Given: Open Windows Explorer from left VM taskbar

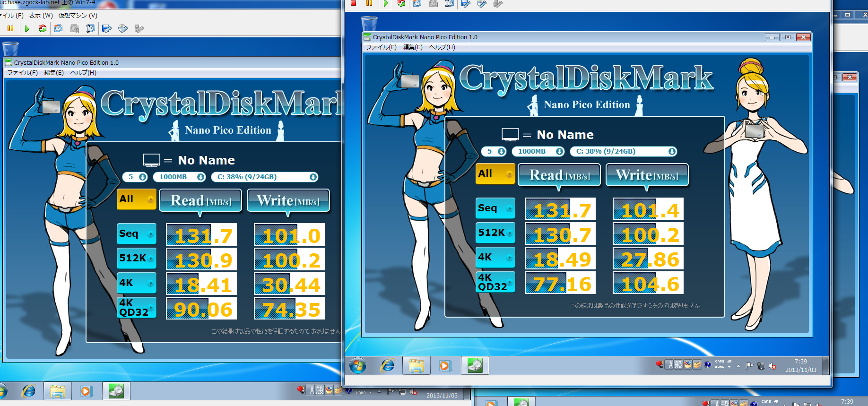Looking at the screenshot, I should [58, 391].
